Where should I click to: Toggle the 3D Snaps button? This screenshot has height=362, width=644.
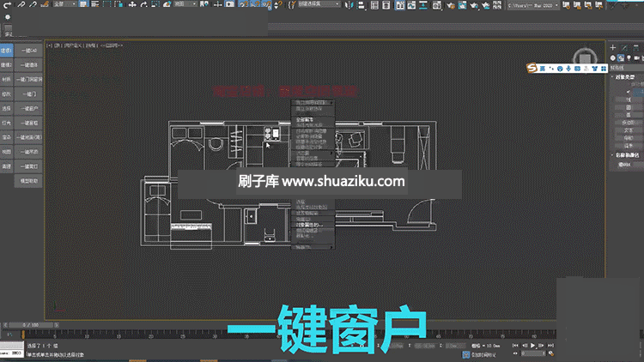click(243, 4)
